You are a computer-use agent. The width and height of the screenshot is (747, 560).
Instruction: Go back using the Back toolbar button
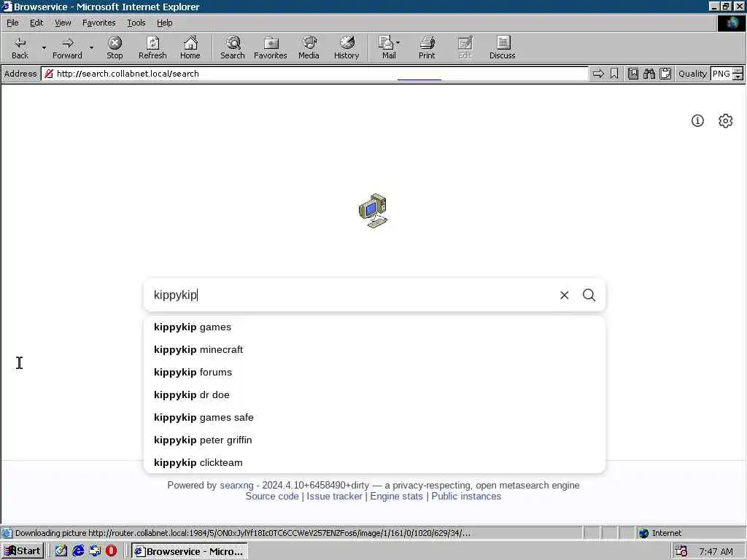20,47
